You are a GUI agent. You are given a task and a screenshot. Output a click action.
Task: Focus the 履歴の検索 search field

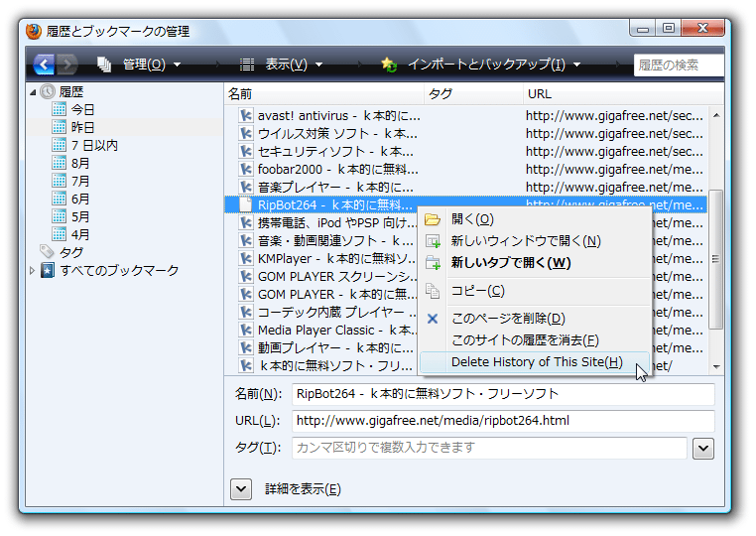point(679,65)
